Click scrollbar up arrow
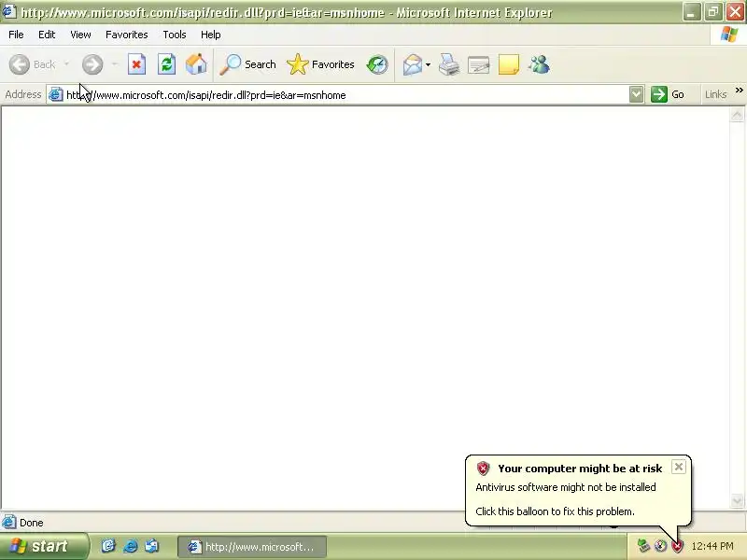 737,114
